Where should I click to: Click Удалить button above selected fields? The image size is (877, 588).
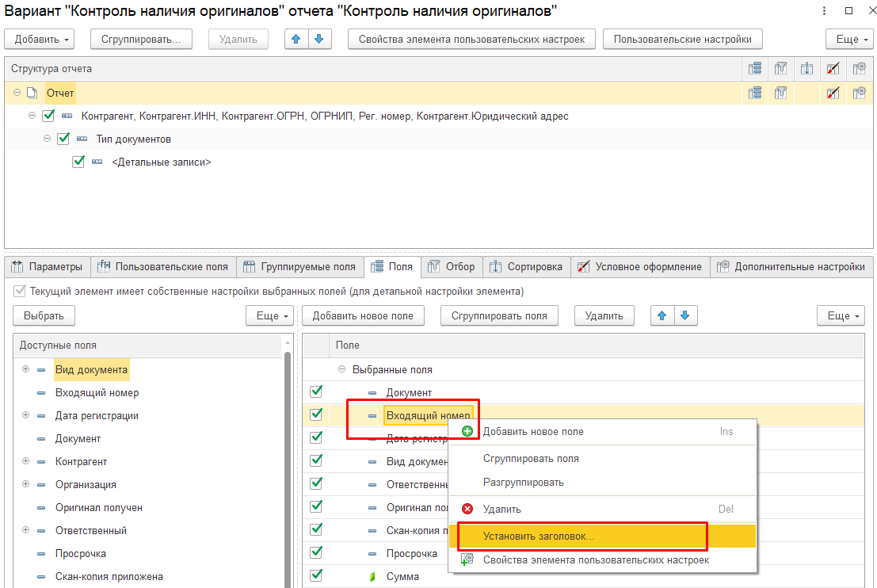click(604, 315)
